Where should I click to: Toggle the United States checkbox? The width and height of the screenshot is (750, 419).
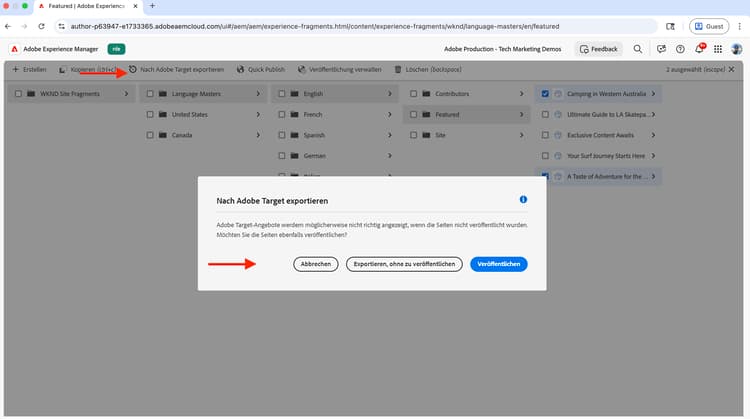pyautogui.click(x=150, y=114)
